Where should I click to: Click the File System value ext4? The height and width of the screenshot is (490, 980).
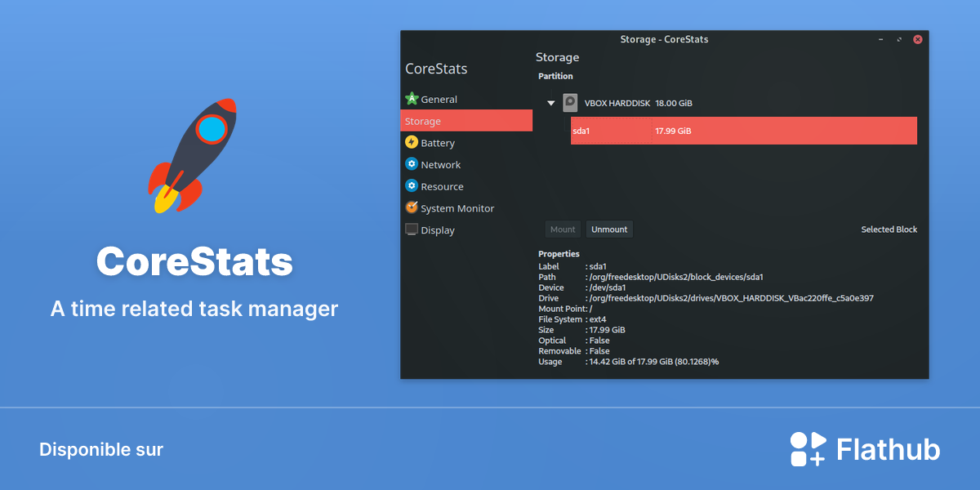click(x=598, y=319)
